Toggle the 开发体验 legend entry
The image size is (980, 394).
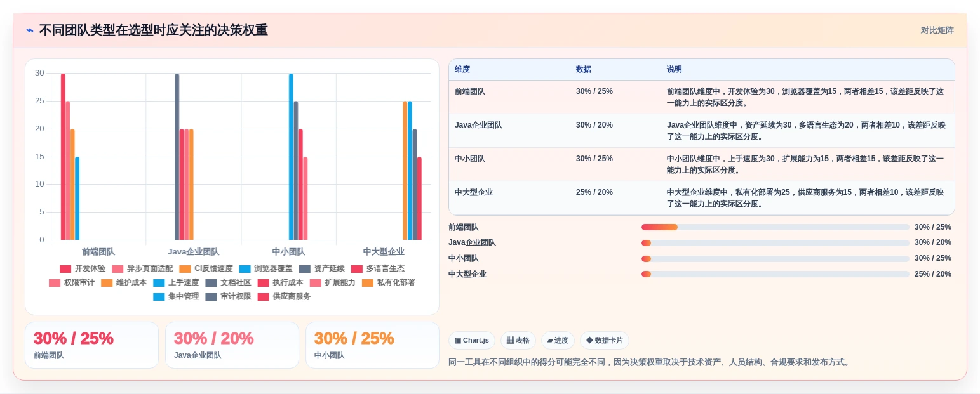(83, 268)
